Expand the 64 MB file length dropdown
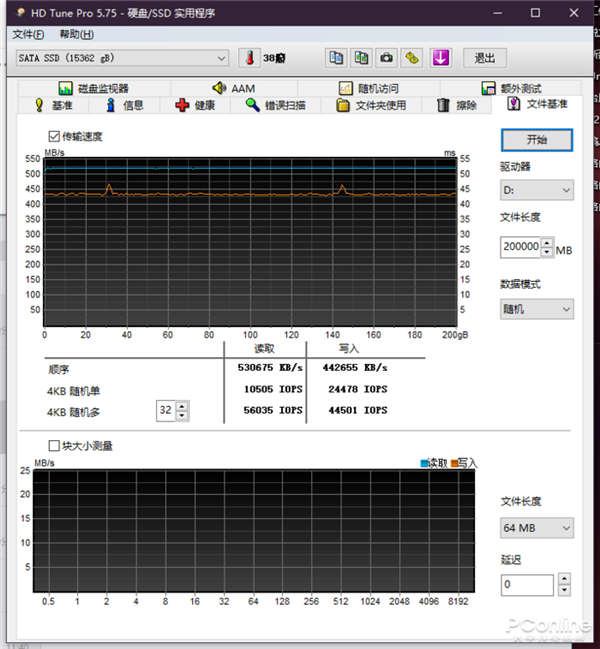 click(536, 527)
